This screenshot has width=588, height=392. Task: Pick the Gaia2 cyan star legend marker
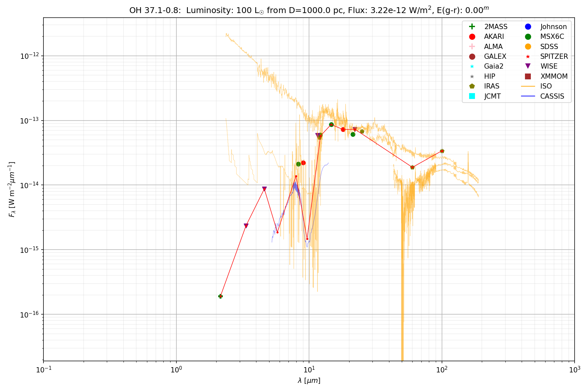click(472, 66)
